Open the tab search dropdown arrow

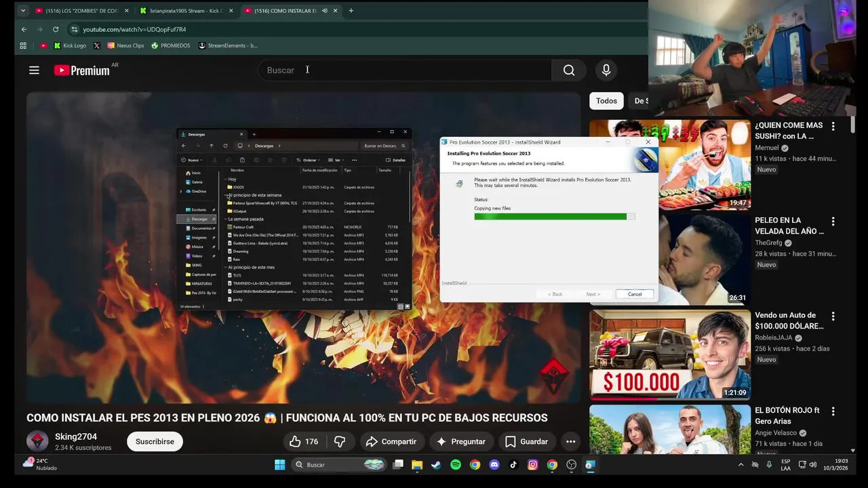pyautogui.click(x=23, y=11)
